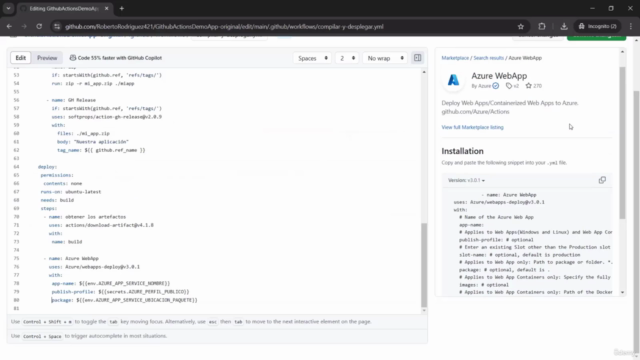Click line 67 'runs-on: ubuntu-latest'

pyautogui.click(x=71, y=192)
